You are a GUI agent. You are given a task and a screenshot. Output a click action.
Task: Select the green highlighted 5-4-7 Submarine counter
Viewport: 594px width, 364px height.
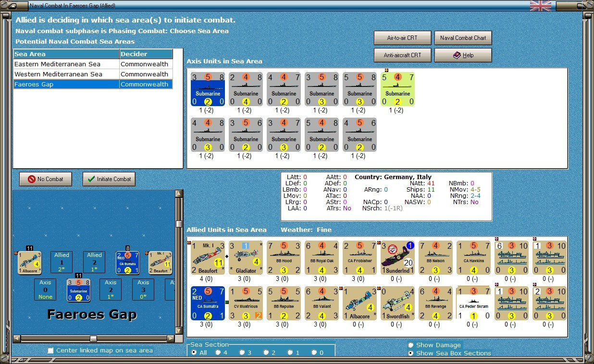[397, 89]
